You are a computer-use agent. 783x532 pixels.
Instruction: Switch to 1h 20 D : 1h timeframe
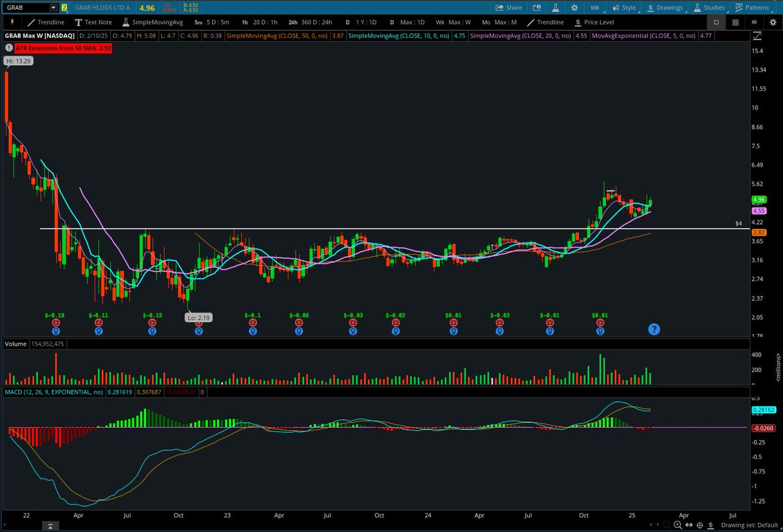260,22
